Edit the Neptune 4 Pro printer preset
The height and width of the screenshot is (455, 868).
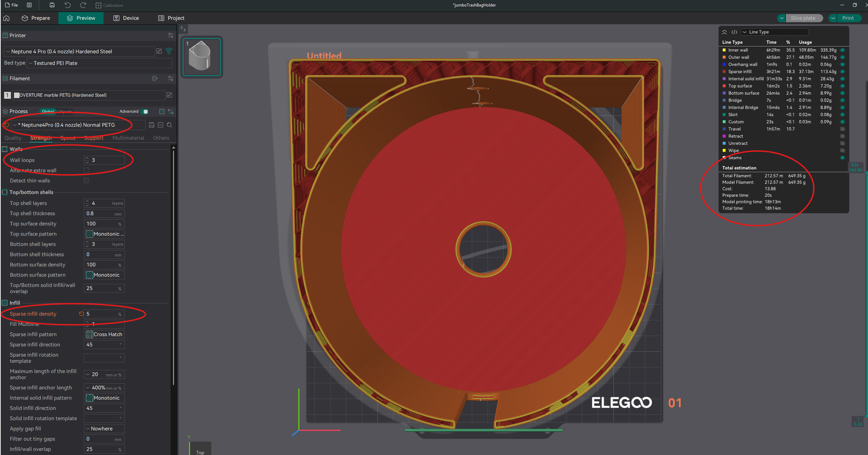(x=159, y=51)
